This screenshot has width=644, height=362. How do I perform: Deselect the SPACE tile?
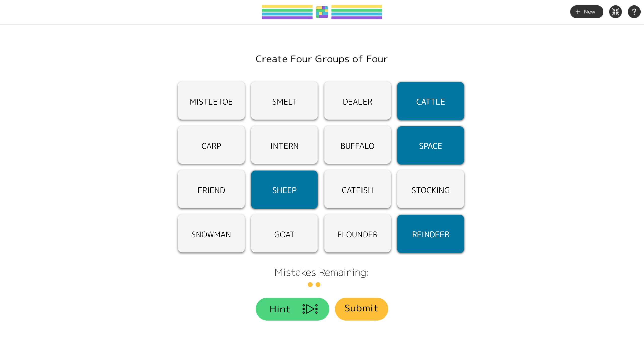[x=430, y=146]
